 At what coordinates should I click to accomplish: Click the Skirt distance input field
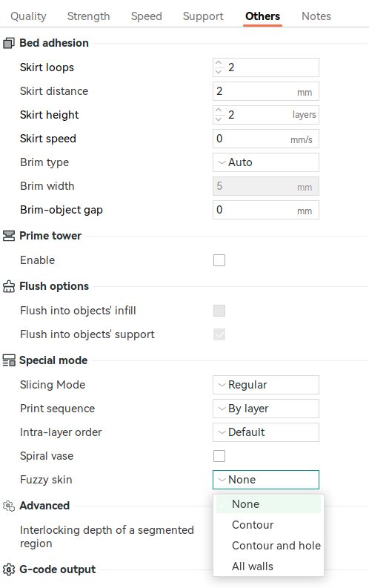click(x=266, y=91)
